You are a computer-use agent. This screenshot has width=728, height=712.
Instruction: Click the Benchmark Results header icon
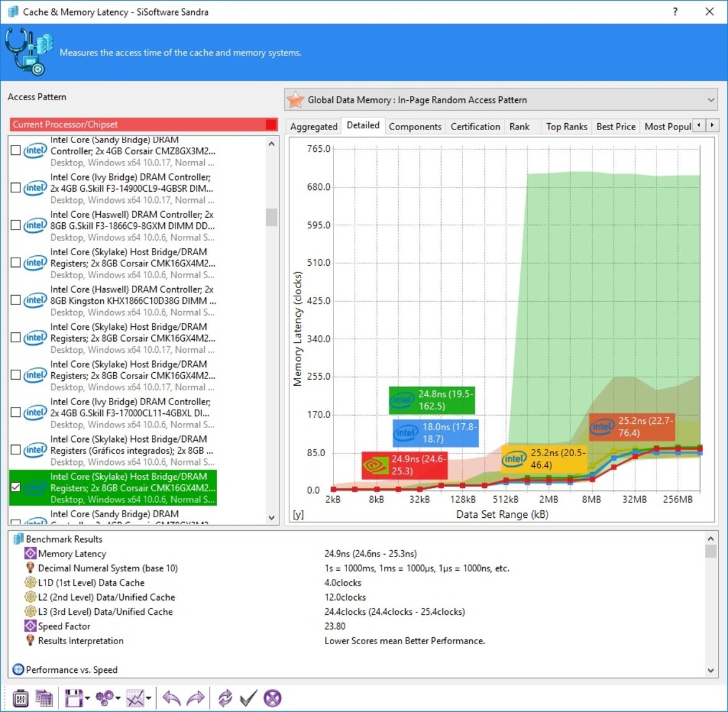coord(19,539)
